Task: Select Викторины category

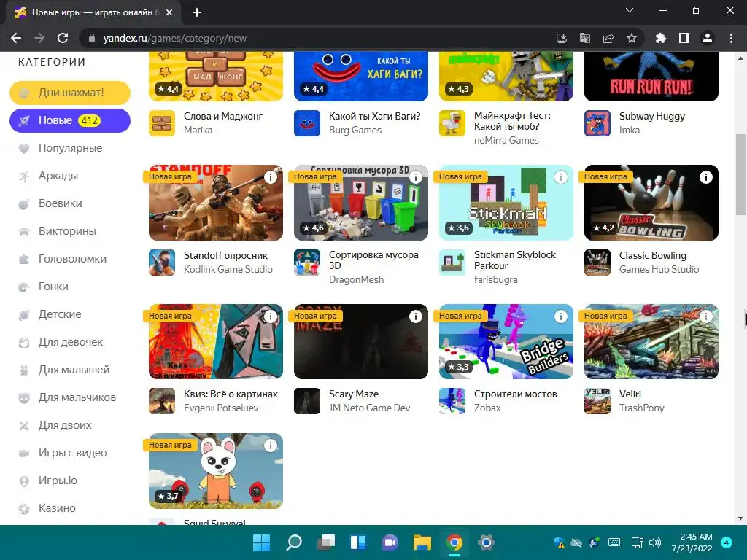Action: 70,231
